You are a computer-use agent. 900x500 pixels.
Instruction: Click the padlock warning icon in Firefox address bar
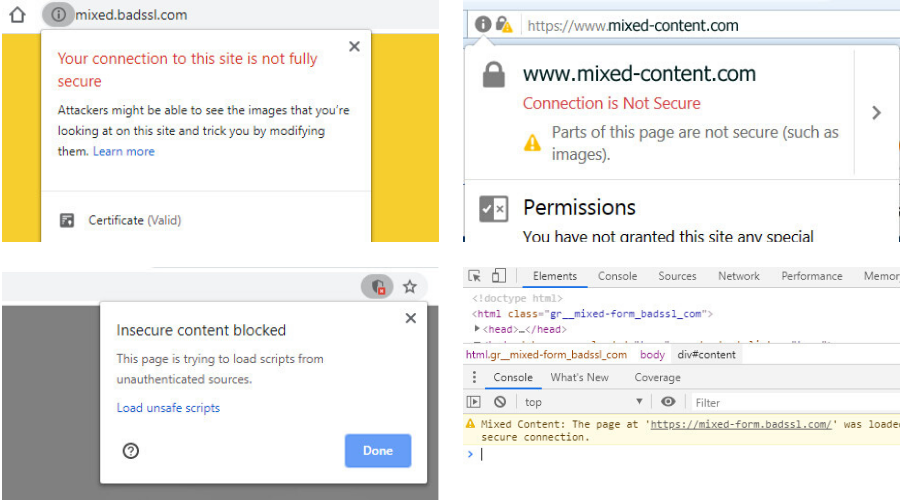click(x=504, y=24)
